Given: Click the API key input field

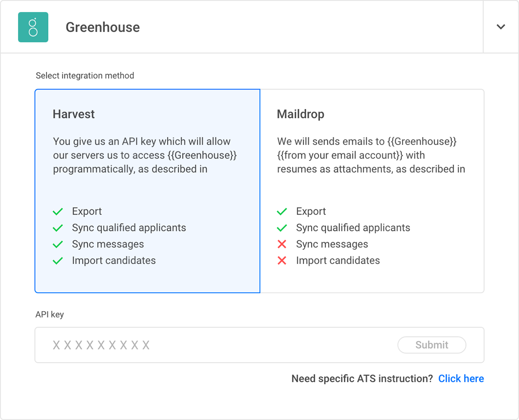Looking at the screenshot, I should click(259, 345).
